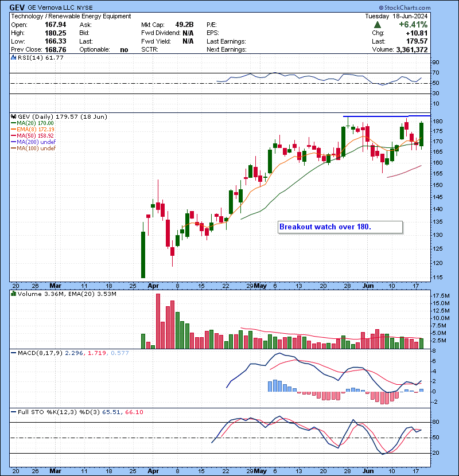Click the RSI panel line-chart icon

coord(13,57)
